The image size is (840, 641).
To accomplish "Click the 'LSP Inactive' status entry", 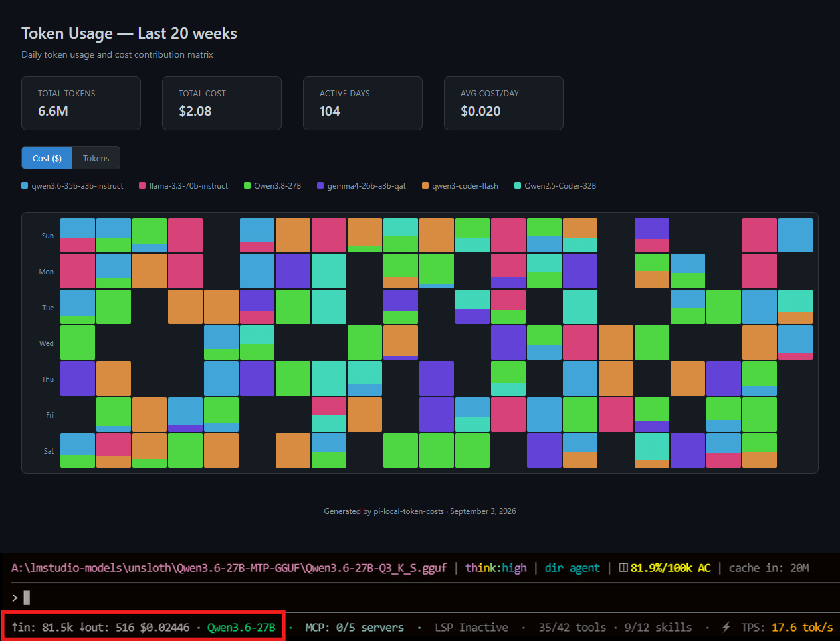I will point(471,627).
